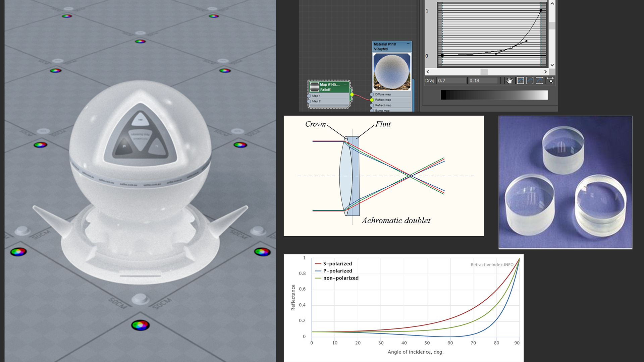Viewport: 644px width, 362px height.
Task: Collapse the Material #118 VRayMtl node
Action: [x=408, y=44]
